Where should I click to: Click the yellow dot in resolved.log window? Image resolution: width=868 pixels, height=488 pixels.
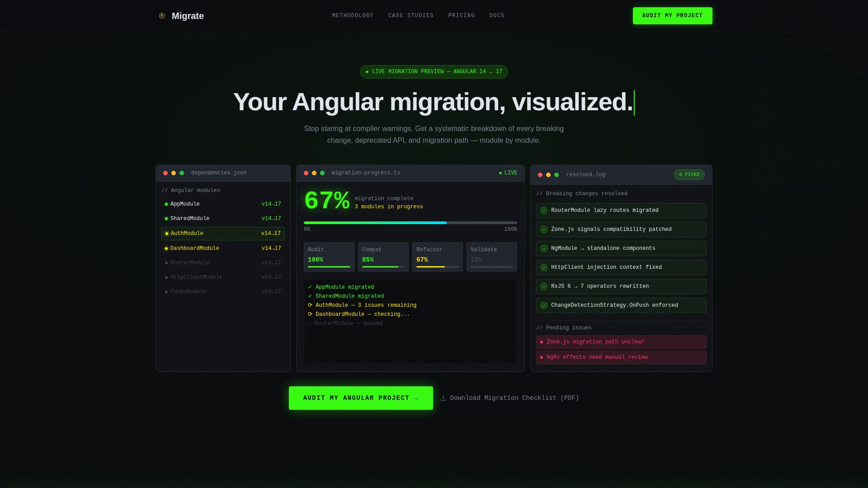click(x=548, y=175)
